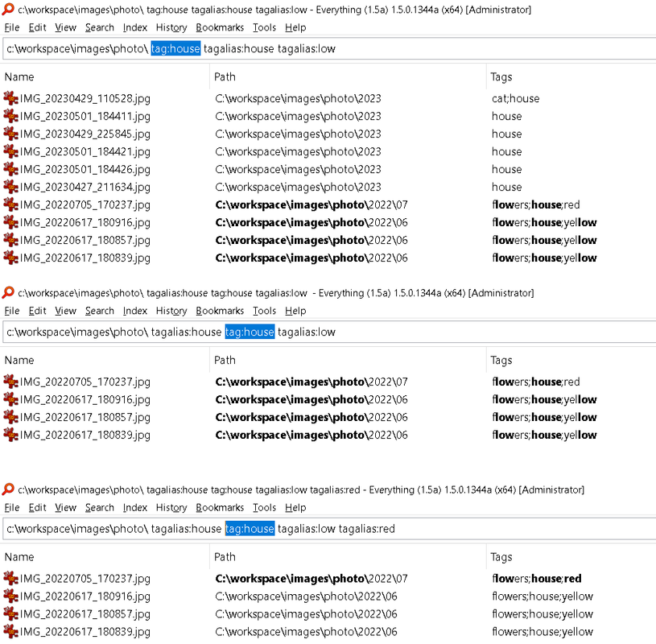
Task: Open File menu in top window
Action: [12, 27]
